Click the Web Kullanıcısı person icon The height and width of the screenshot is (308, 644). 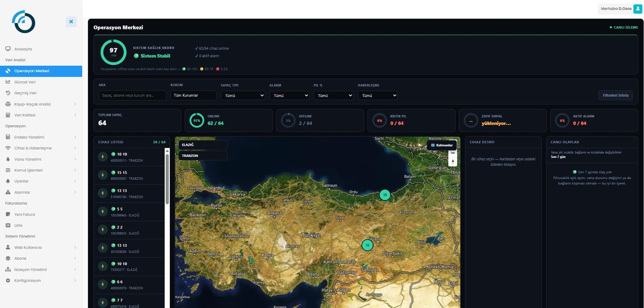(x=8, y=247)
